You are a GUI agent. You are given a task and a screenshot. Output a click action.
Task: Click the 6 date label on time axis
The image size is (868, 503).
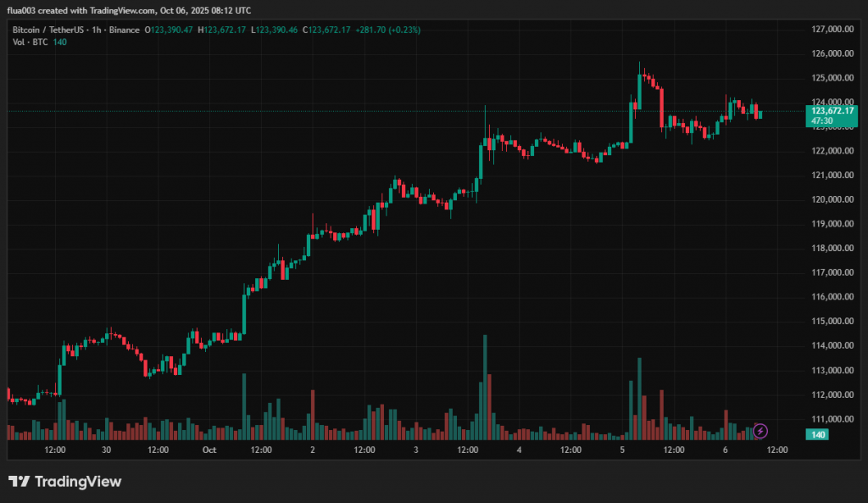[x=726, y=450]
